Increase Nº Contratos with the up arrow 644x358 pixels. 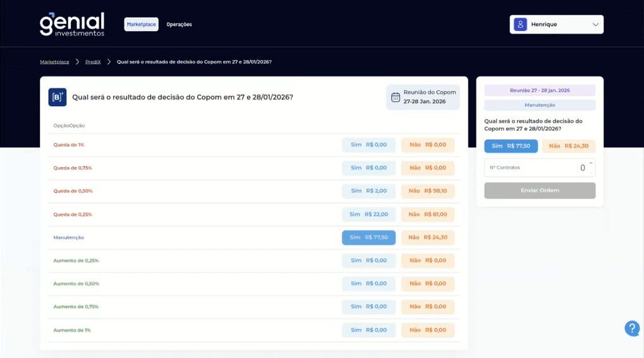coord(591,163)
